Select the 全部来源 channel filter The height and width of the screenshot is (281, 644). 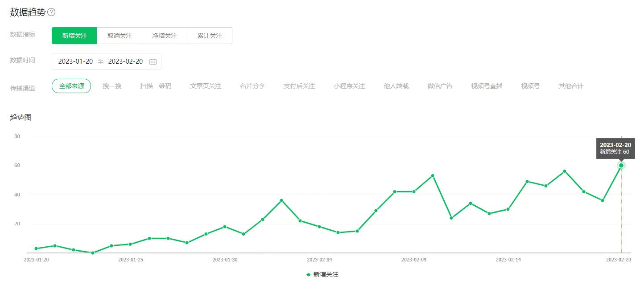(71, 86)
